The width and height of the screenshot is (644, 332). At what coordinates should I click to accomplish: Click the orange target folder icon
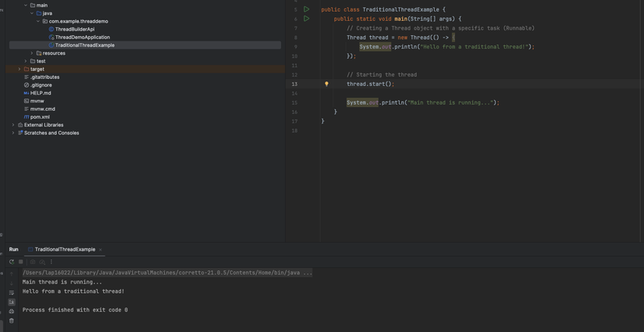click(x=27, y=69)
